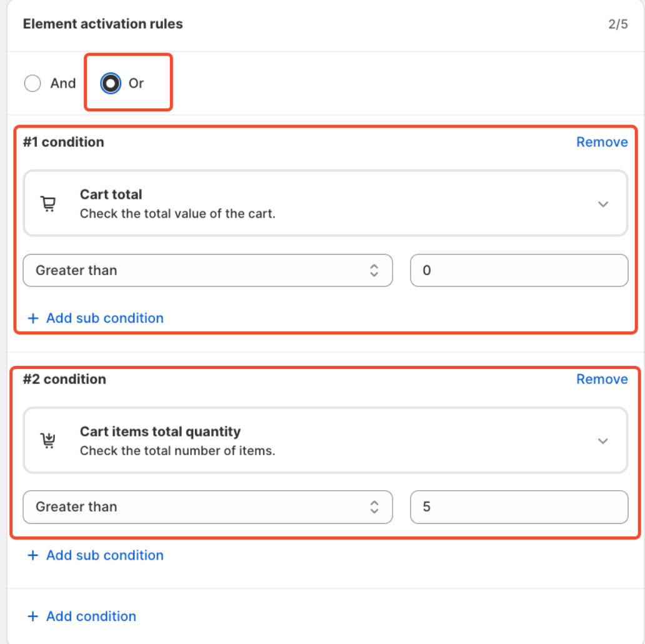Expand the Cart total chevron arrow
The height and width of the screenshot is (644, 645).
tap(603, 204)
